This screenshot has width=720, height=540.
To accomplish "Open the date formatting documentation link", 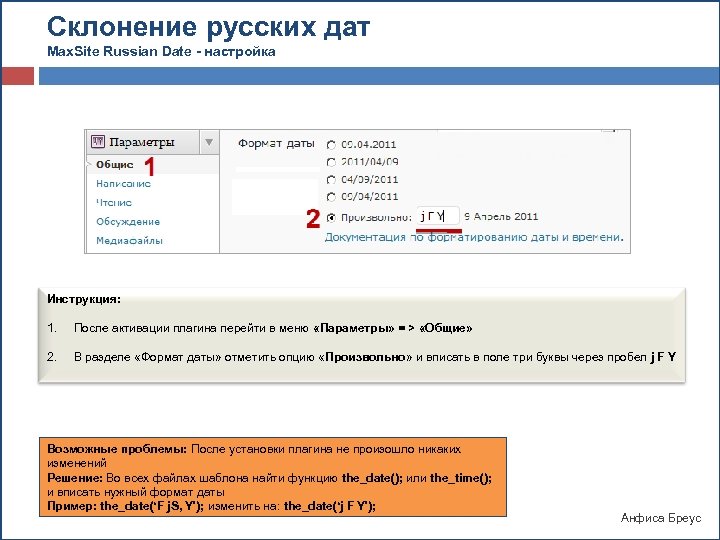I will click(x=474, y=237).
